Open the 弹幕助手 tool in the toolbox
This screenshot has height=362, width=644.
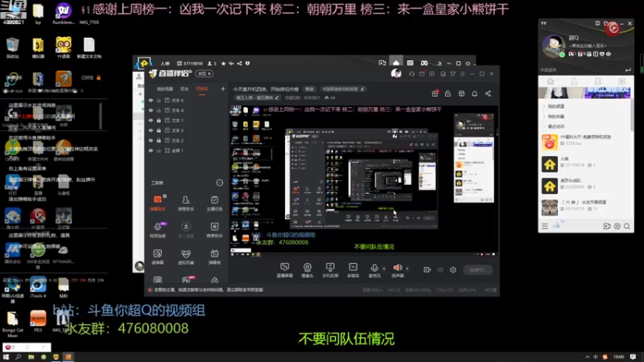[x=158, y=203]
